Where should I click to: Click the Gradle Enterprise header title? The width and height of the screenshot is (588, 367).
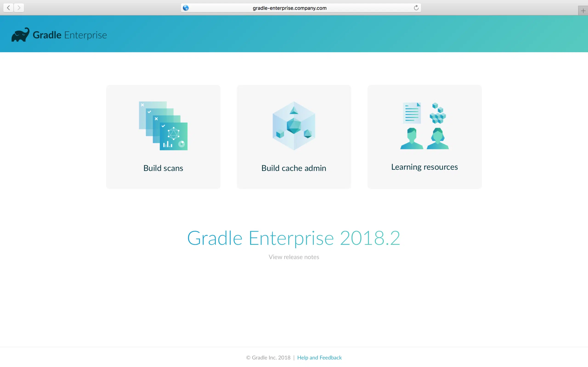(70, 35)
